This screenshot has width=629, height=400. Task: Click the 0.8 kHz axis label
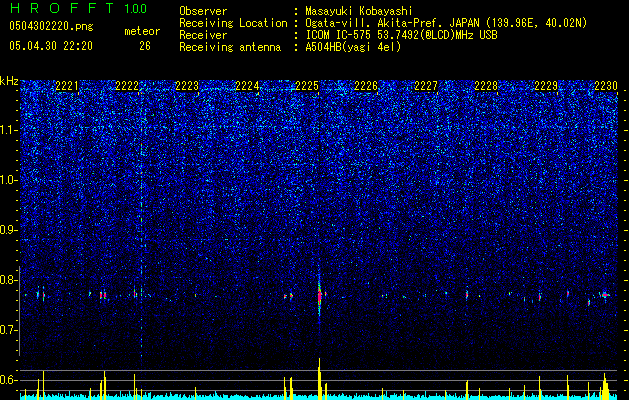coord(9,280)
